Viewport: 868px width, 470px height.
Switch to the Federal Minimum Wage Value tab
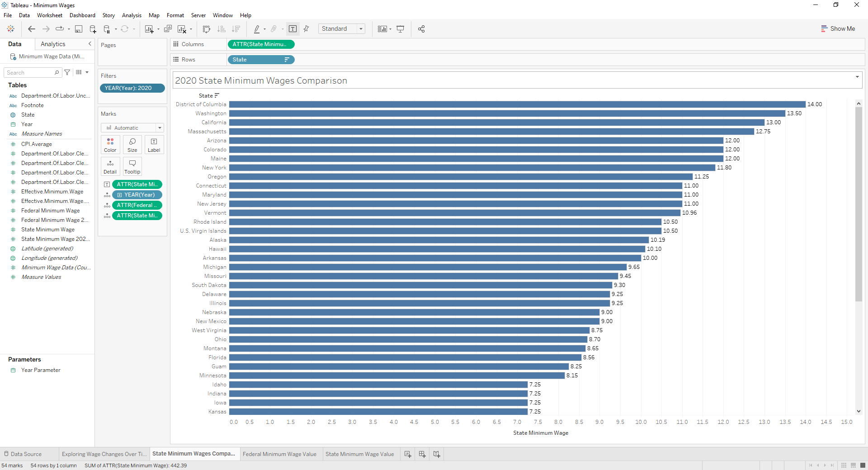pyautogui.click(x=280, y=454)
